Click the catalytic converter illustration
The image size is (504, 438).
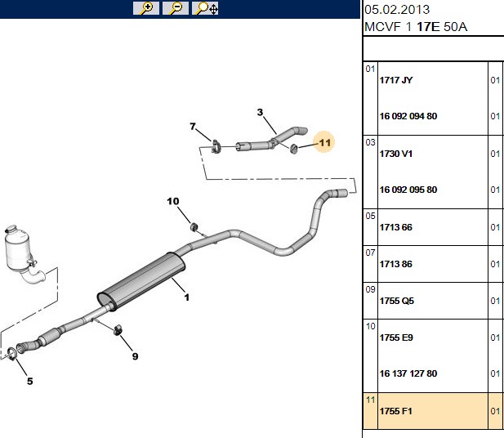click(x=25, y=255)
